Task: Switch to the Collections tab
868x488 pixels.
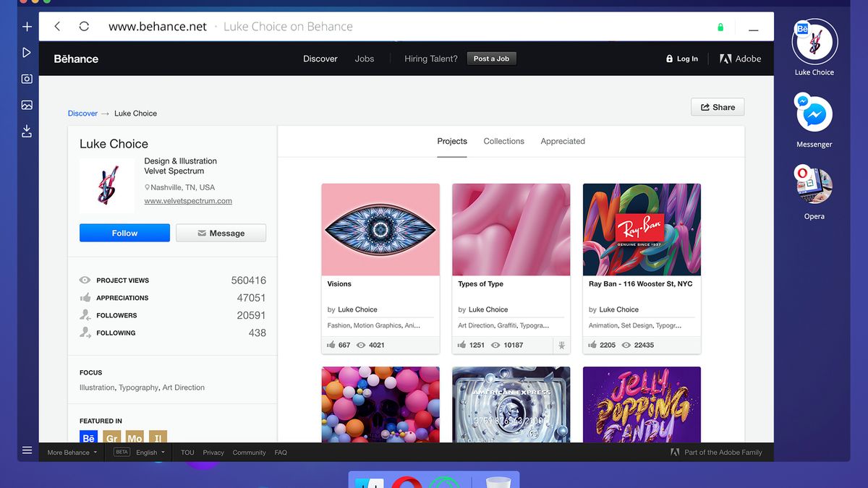Action: [x=504, y=141]
